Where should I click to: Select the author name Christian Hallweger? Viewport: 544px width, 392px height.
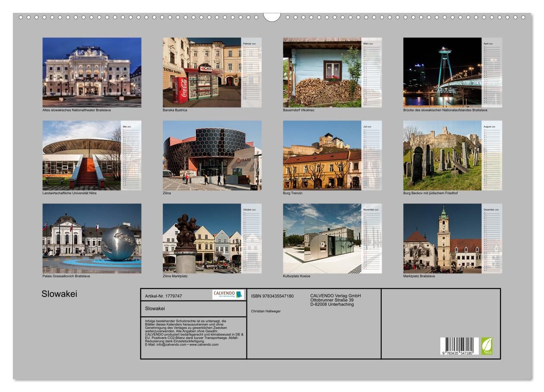coord(266,311)
